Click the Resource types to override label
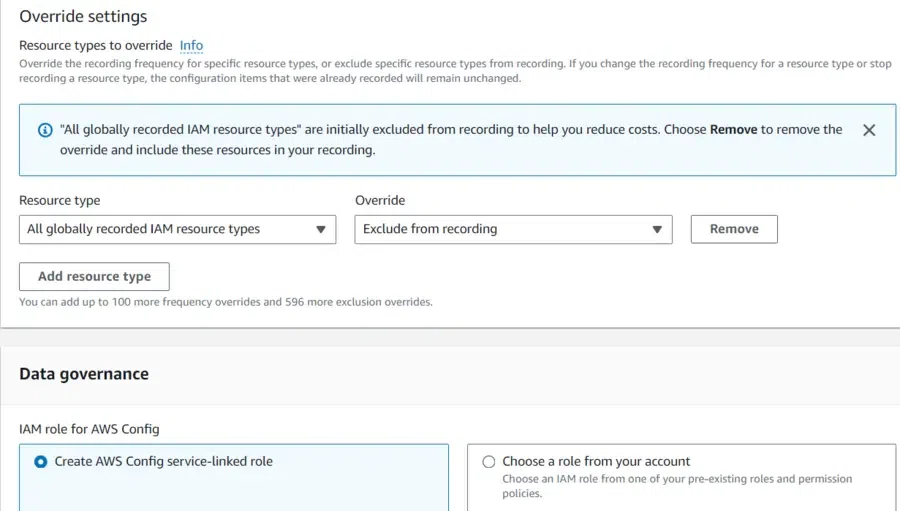Image resolution: width=900 pixels, height=511 pixels. [95, 45]
